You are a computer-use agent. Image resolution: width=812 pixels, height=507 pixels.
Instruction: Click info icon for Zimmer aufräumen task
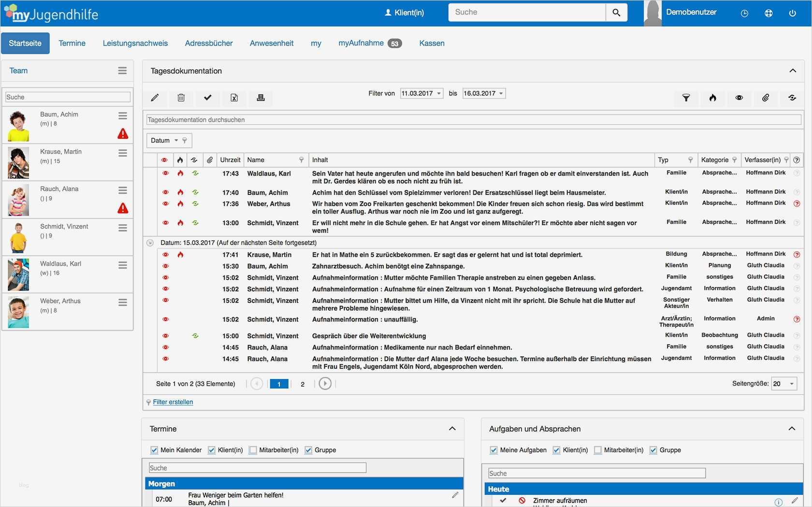point(778,502)
